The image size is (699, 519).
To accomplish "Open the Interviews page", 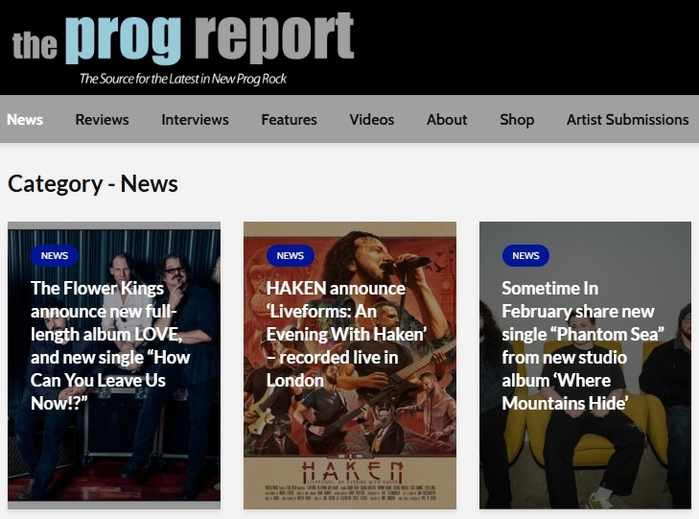I will pos(195,119).
